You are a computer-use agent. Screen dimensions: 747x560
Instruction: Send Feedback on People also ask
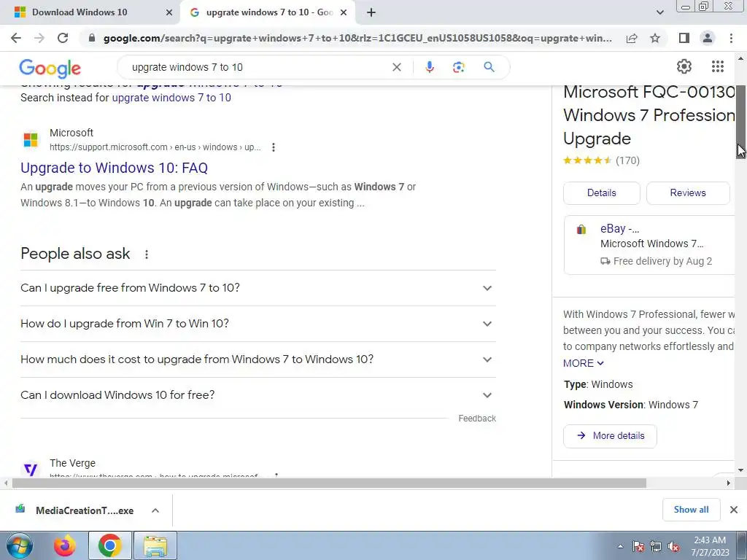(477, 418)
